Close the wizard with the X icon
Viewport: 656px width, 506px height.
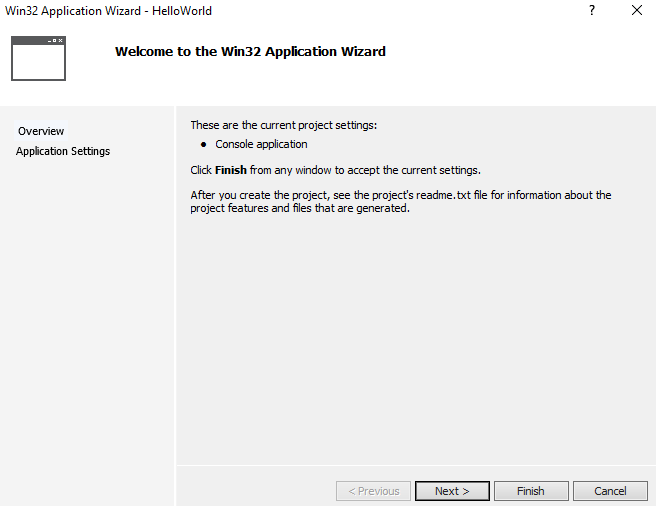(637, 10)
